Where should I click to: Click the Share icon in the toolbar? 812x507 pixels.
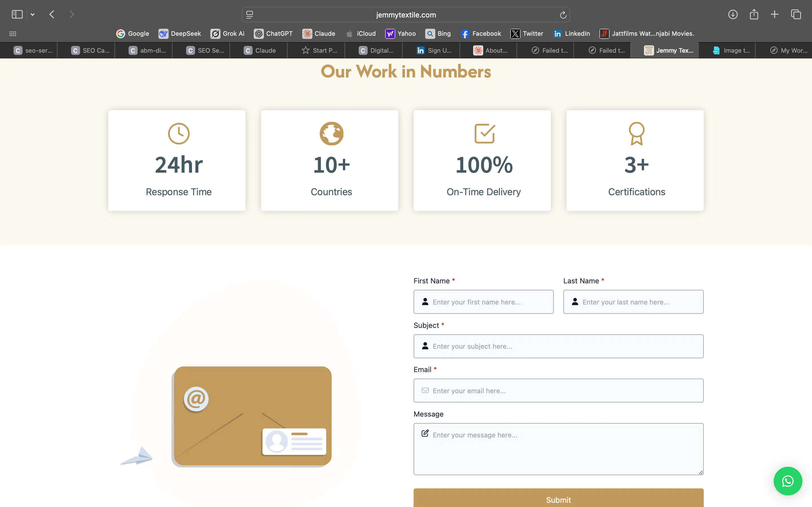tap(754, 14)
